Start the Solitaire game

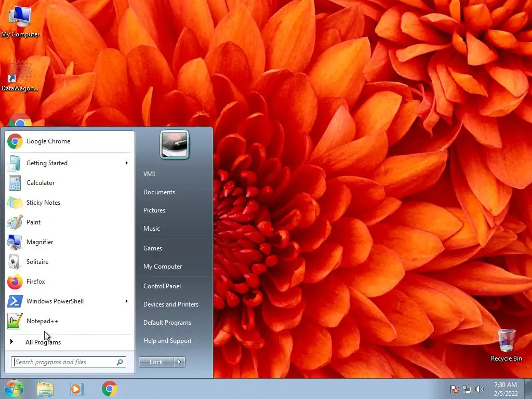point(70,262)
